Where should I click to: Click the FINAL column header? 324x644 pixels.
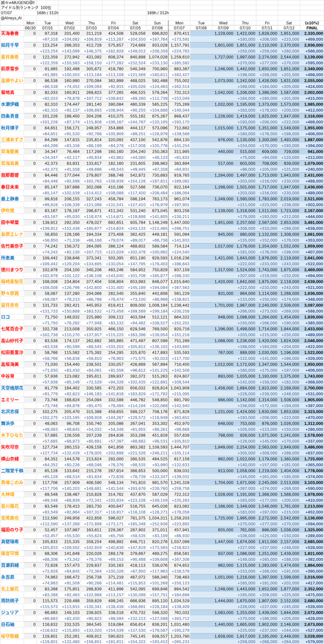click(312, 27)
